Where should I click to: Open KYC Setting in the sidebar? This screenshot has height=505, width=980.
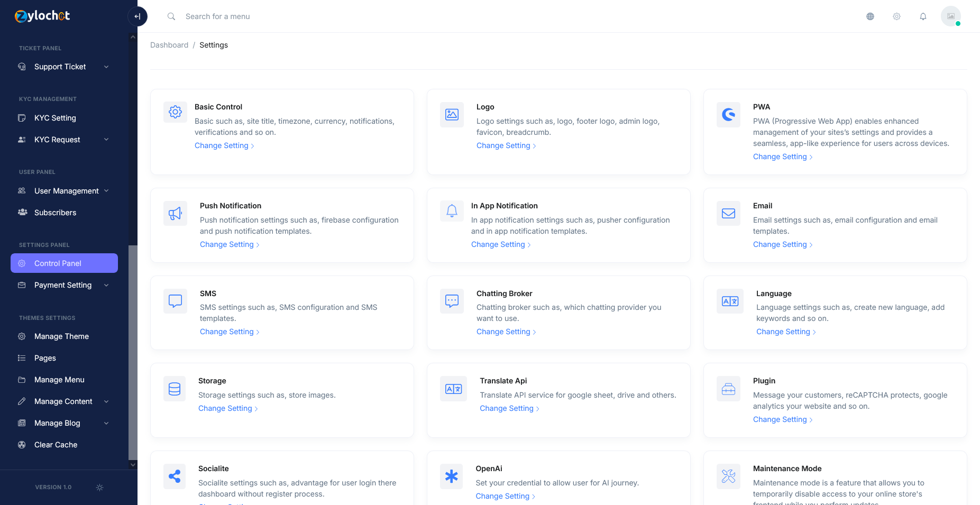point(64,118)
